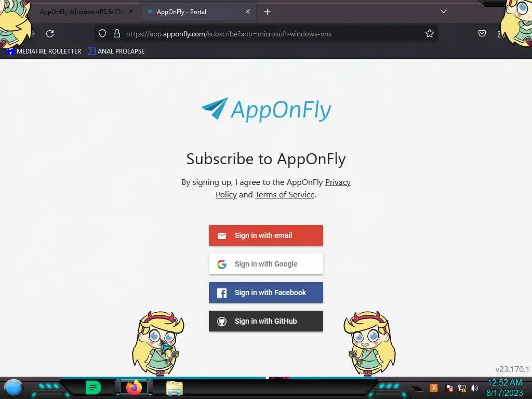This screenshot has width=532, height=399.
Task: Close the AppOnFly Windows VPS tab
Action: [131, 12]
